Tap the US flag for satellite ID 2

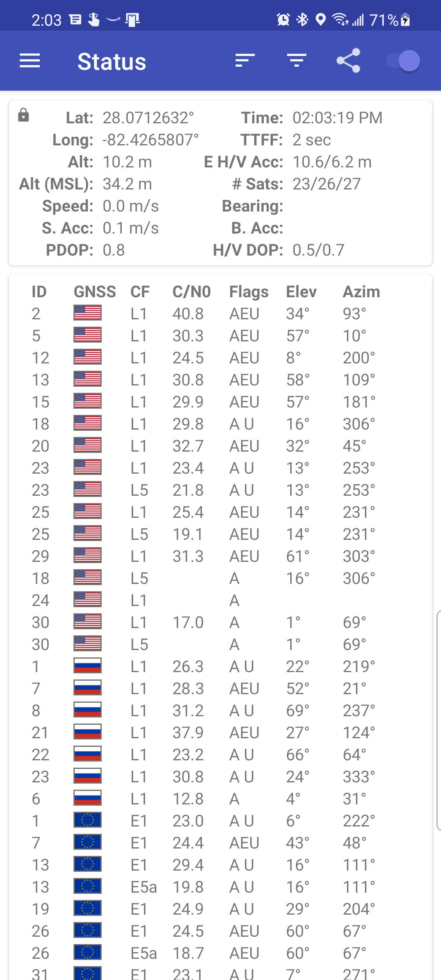tap(87, 313)
